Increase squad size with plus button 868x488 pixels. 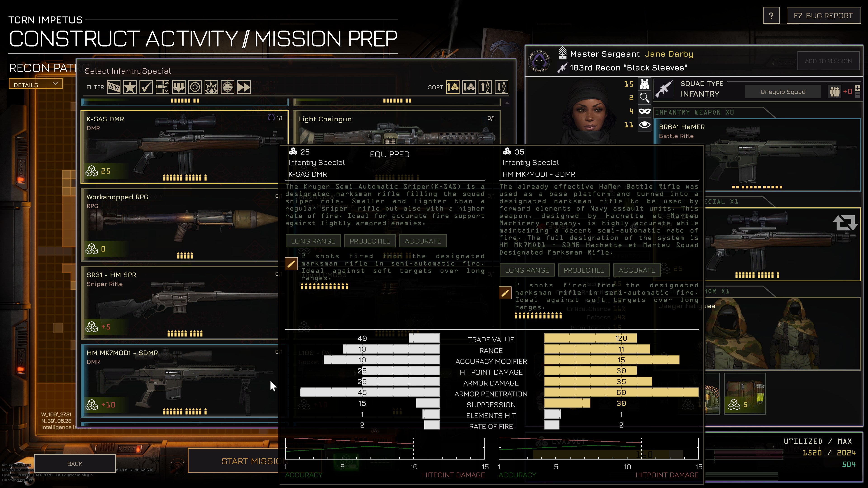[x=858, y=88]
